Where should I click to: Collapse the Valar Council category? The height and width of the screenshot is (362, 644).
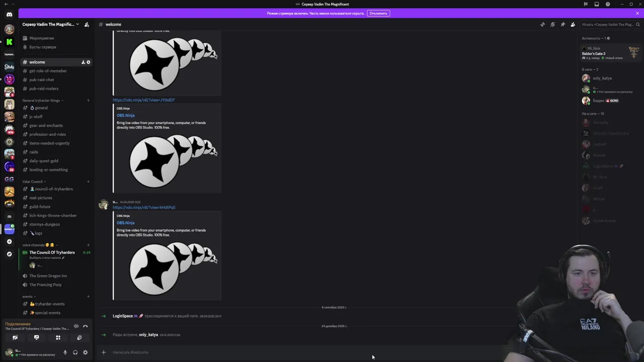pos(34,182)
